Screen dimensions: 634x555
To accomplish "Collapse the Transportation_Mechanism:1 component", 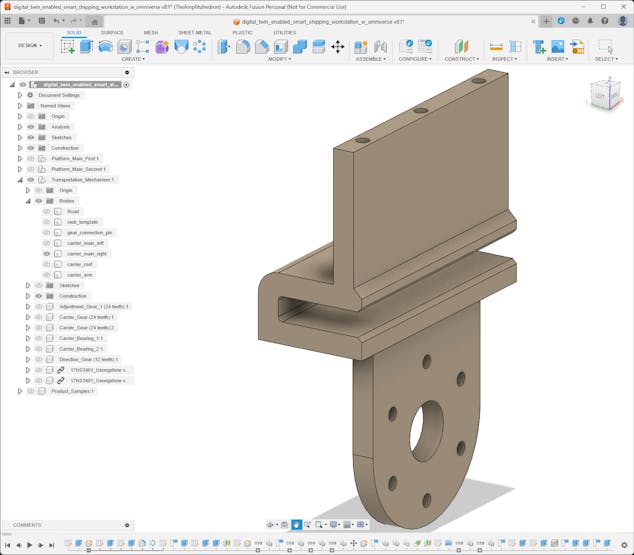I will pyautogui.click(x=19, y=180).
